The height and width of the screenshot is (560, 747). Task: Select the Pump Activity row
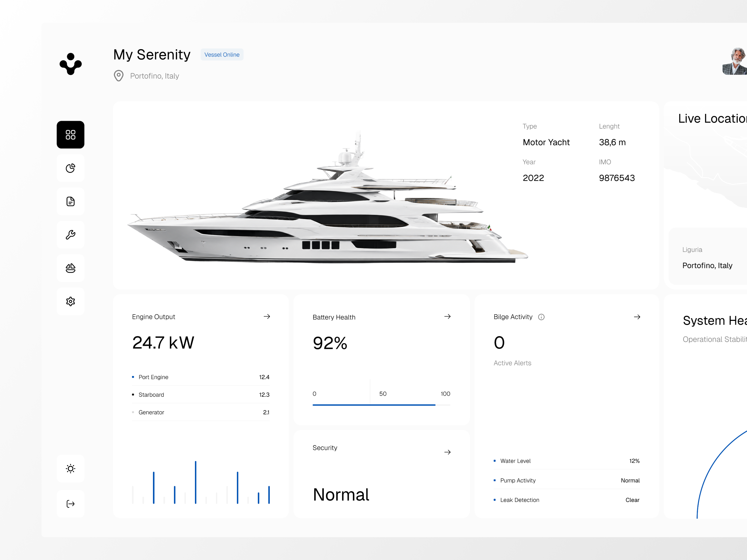pyautogui.click(x=567, y=480)
